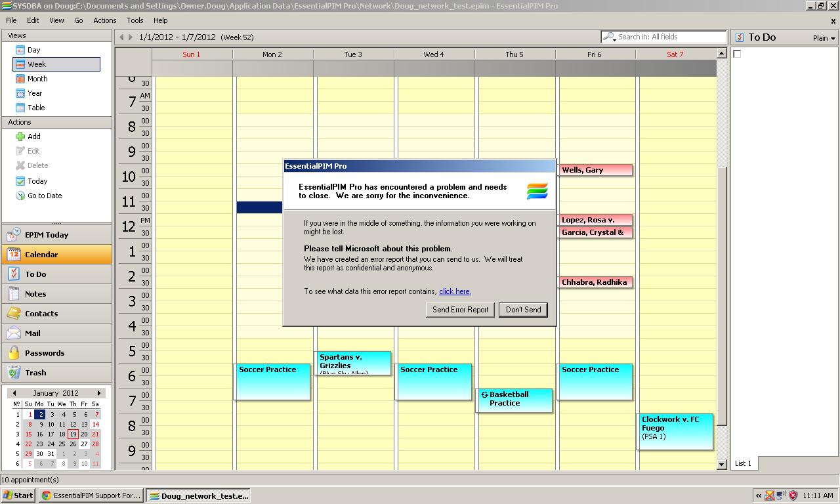Go to previous week arrow

121,37
